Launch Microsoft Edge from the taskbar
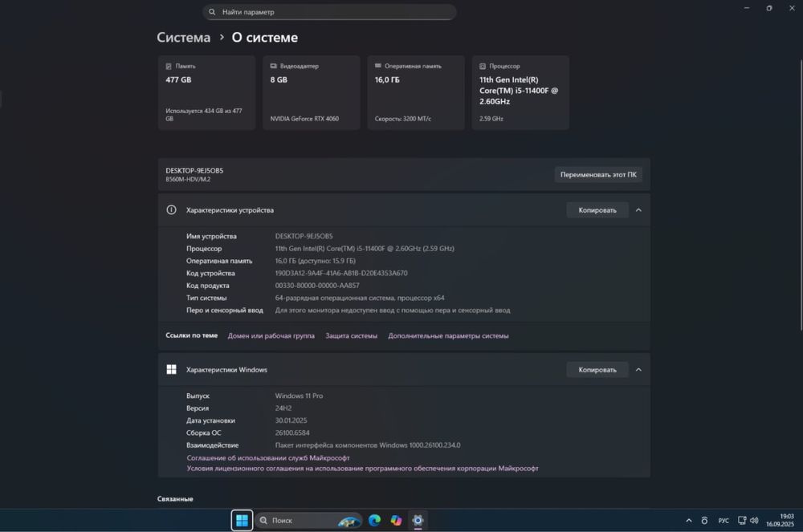This screenshot has height=532, width=803. point(374,520)
